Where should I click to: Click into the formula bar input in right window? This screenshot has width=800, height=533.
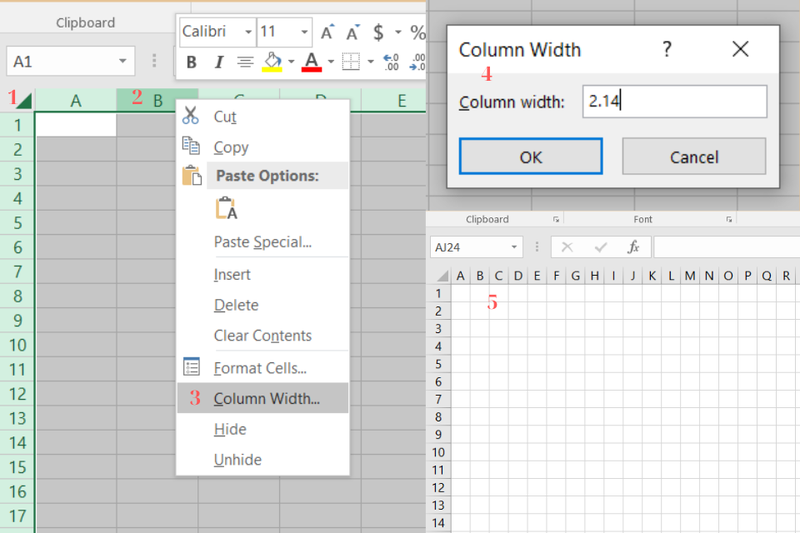[727, 247]
